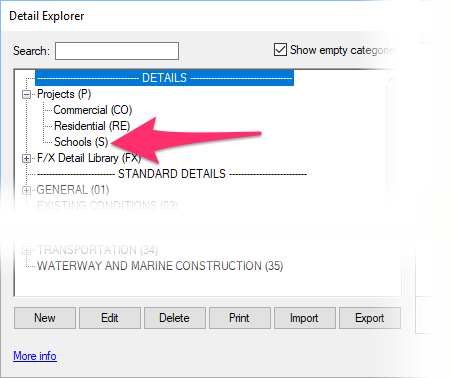
Task: Select TRANSPORTATION (34) category
Action: tap(97, 250)
